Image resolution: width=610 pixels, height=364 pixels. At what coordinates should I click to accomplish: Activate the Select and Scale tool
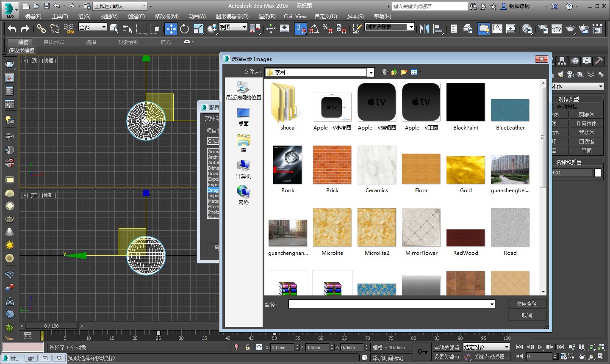pos(198,29)
